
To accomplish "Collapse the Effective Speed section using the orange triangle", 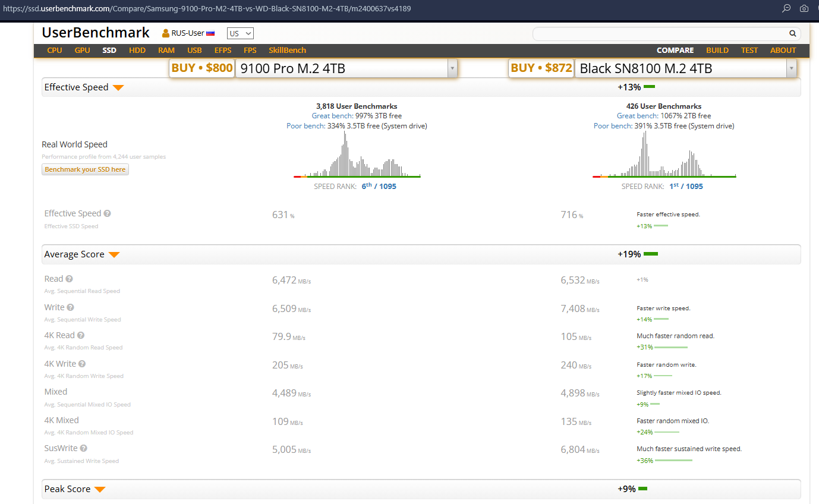I will [118, 88].
